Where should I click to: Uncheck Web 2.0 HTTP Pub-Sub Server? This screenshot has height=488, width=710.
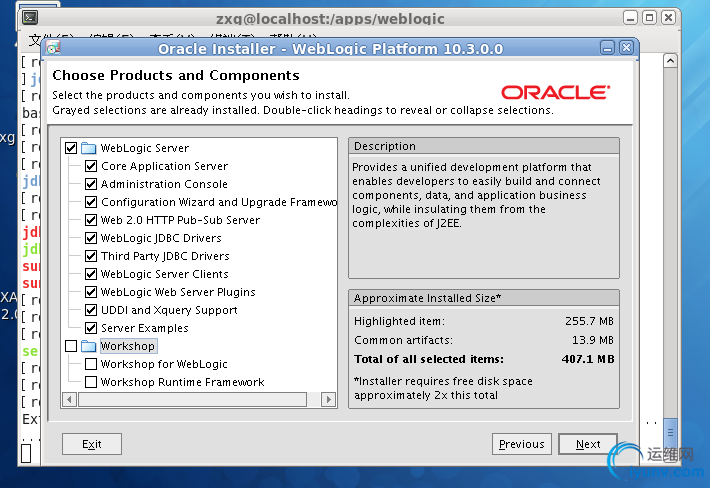click(91, 220)
